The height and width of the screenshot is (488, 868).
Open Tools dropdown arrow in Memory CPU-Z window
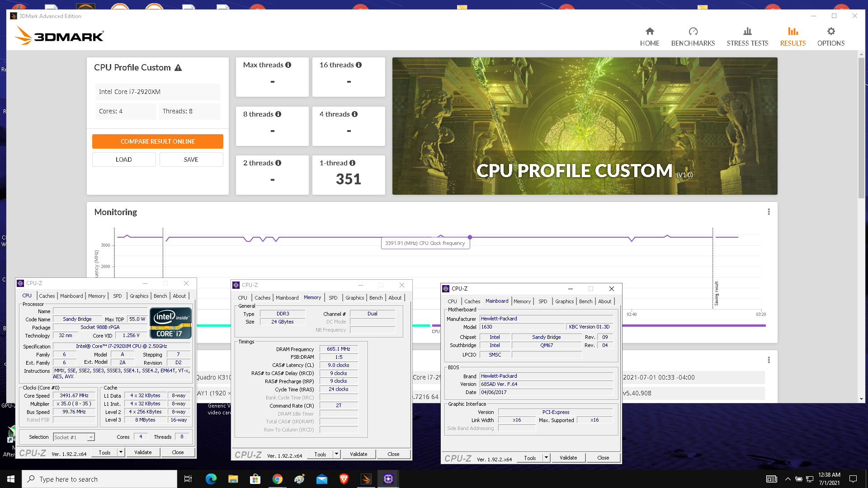(336, 454)
